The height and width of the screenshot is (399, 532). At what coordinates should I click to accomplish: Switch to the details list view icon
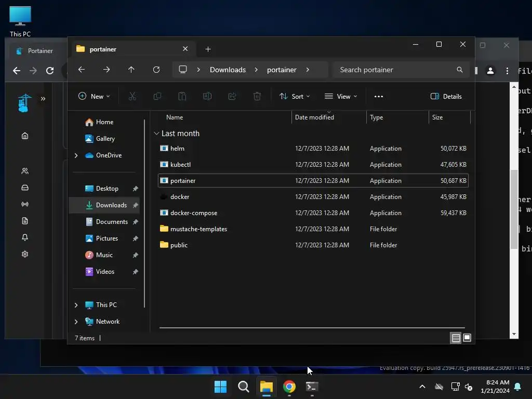pyautogui.click(x=456, y=338)
